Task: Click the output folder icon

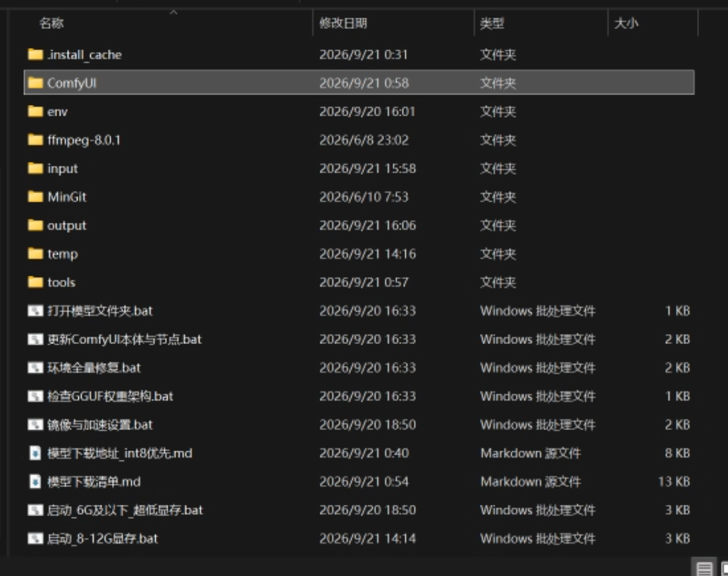Action: (x=35, y=226)
